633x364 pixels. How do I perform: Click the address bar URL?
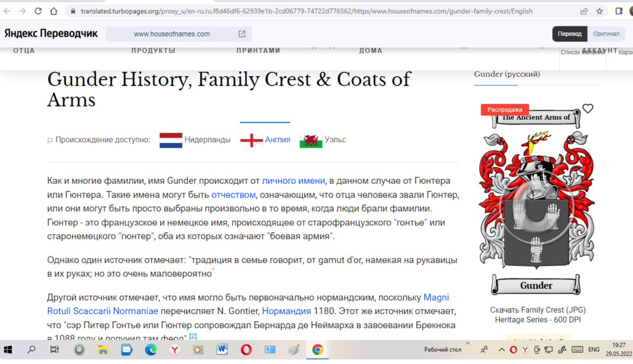307,11
